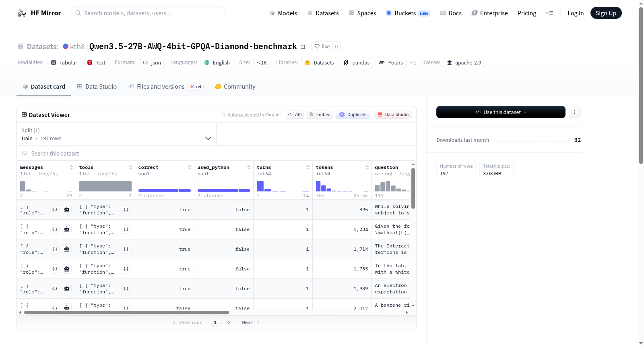This screenshot has width=644, height=347.
Task: Open chat view in the 1,989 tokens row
Action: click(67, 289)
